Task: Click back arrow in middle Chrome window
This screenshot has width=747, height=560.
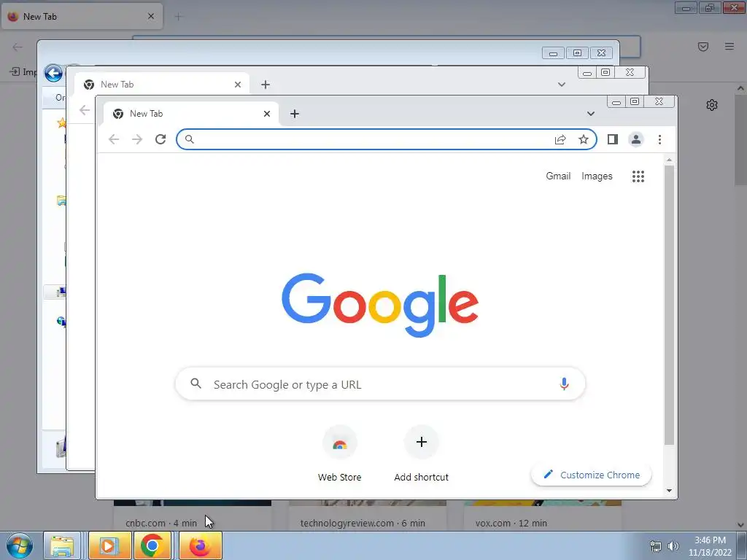Action: 85,110
